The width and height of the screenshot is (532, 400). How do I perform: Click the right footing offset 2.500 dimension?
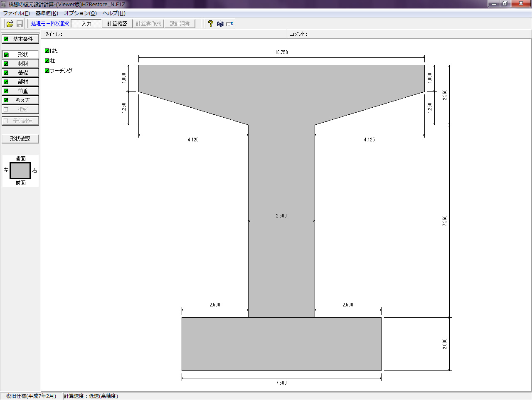(x=348, y=305)
